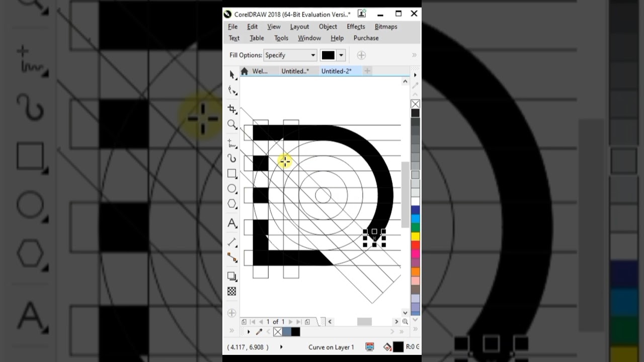Open the Tools menu

click(x=281, y=38)
